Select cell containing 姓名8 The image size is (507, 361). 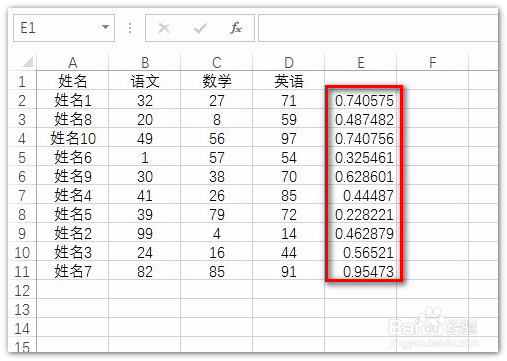(72, 119)
